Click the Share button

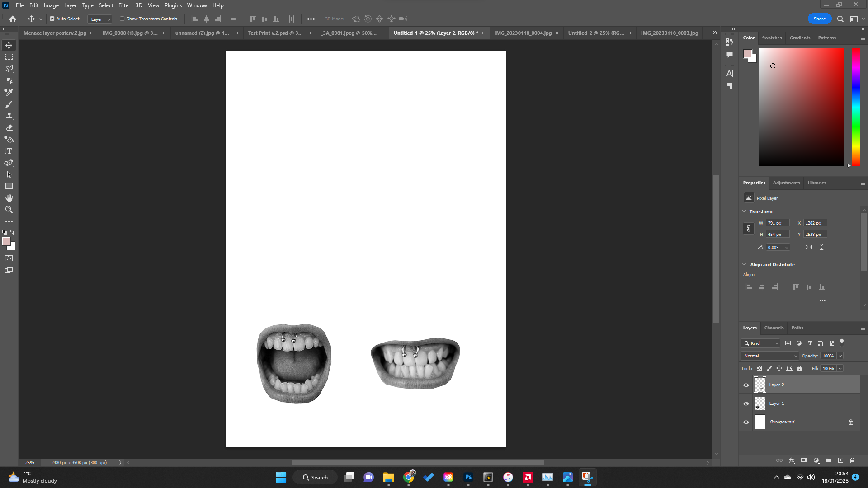click(819, 19)
